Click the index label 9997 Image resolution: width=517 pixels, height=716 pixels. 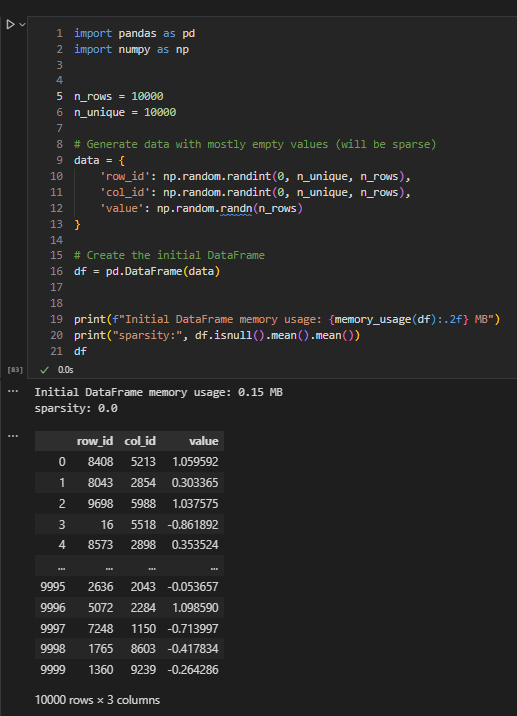pyautogui.click(x=53, y=629)
